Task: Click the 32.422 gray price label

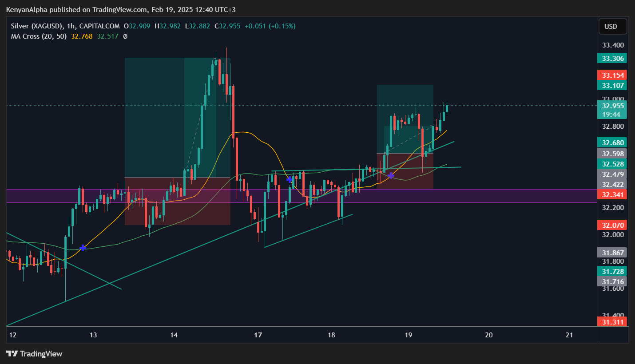Action: [612, 184]
